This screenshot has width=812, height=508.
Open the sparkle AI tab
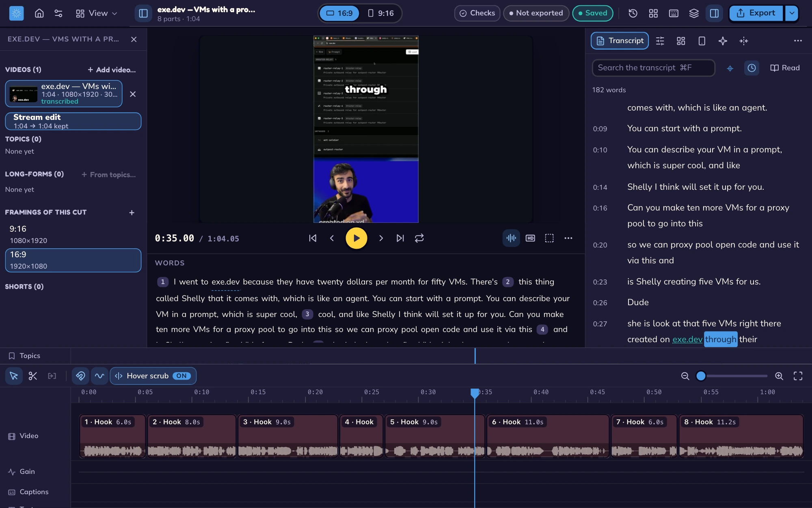point(723,41)
